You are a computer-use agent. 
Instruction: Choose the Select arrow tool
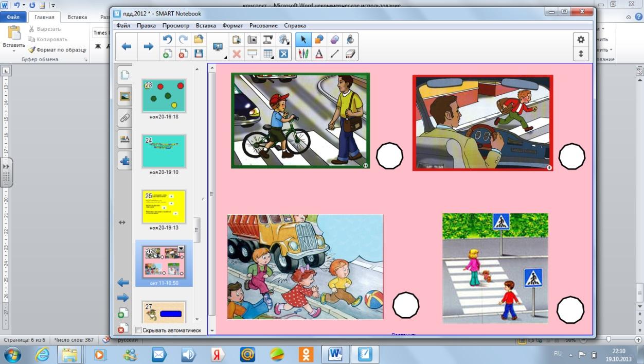(303, 40)
